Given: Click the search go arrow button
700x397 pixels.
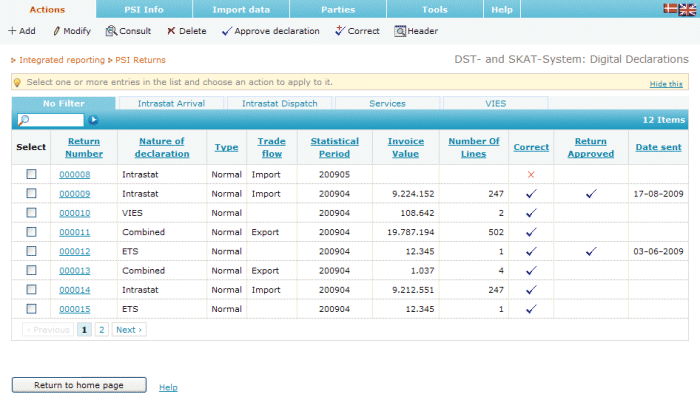Looking at the screenshot, I should point(93,120).
